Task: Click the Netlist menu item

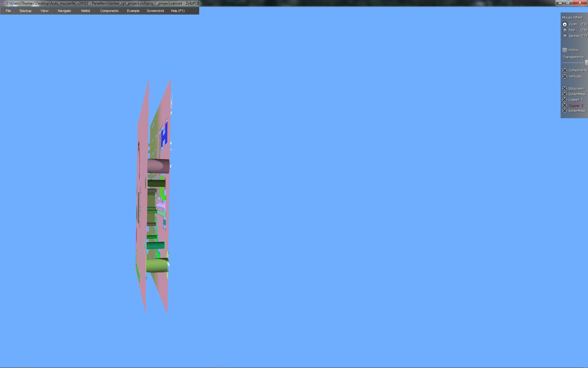Action: pyautogui.click(x=85, y=11)
